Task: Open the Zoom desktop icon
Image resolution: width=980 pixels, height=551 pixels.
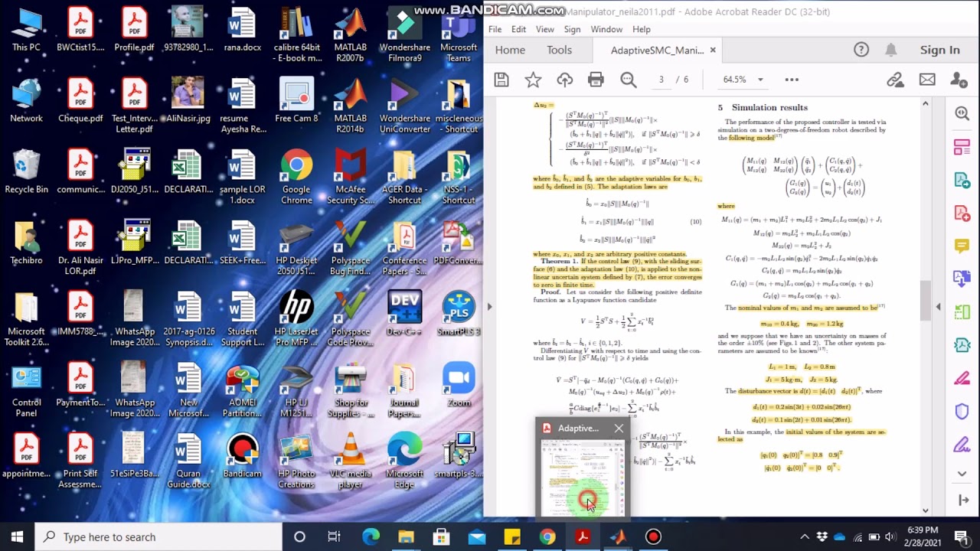Action: pyautogui.click(x=459, y=384)
